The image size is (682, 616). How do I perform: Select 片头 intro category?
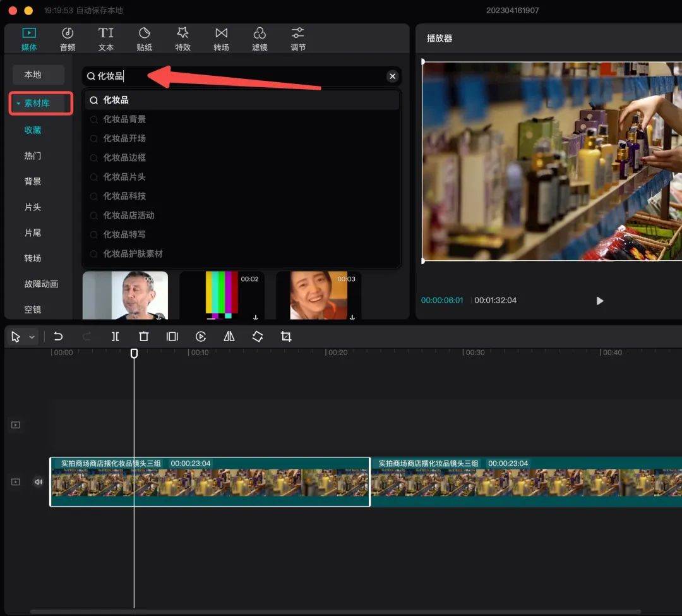(33, 207)
